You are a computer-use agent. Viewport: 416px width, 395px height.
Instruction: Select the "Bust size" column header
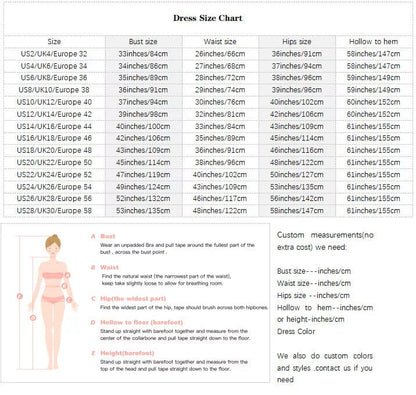pyautogui.click(x=143, y=42)
